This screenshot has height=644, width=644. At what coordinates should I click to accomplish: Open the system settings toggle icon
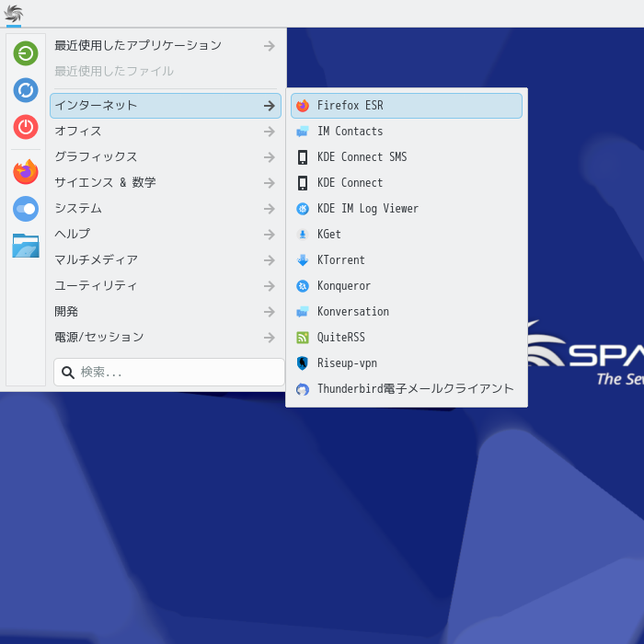[26, 209]
